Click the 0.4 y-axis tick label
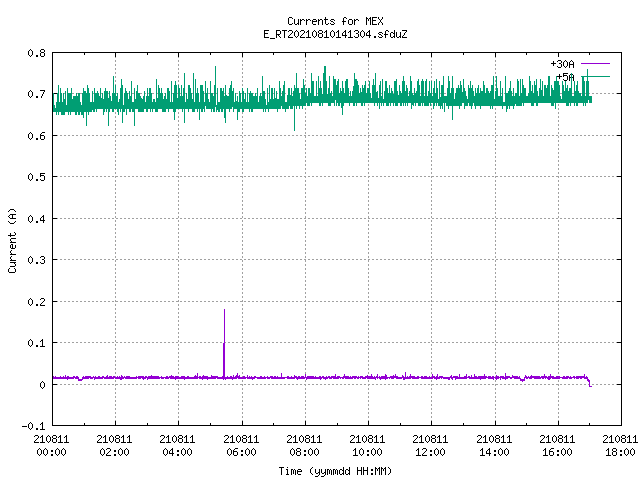The width and height of the screenshot is (640, 480). (x=36, y=219)
